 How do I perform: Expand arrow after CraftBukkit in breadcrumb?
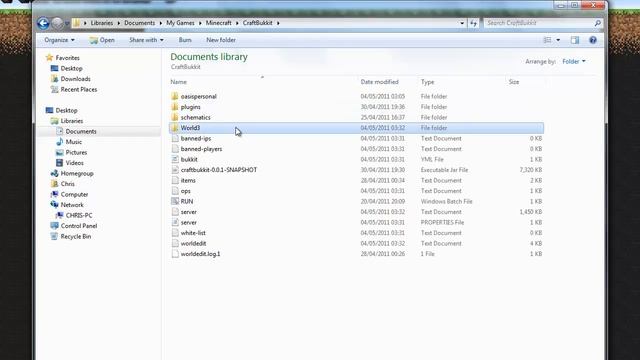tap(278, 23)
